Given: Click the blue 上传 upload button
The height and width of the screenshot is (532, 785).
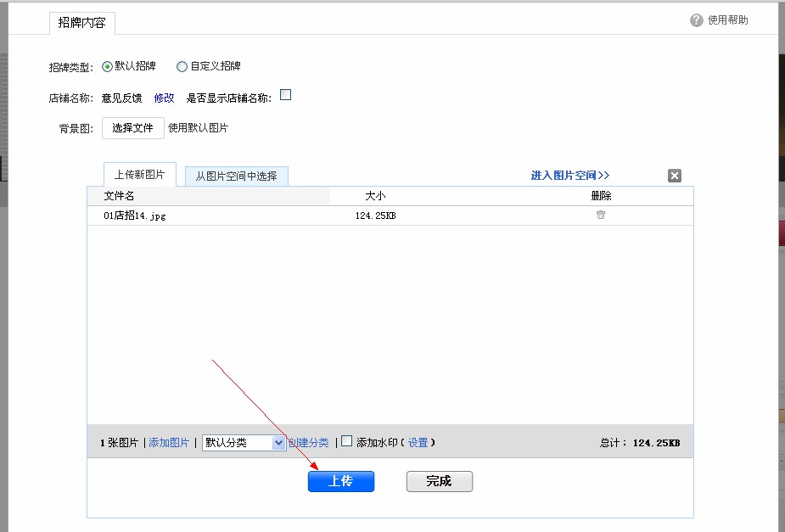Looking at the screenshot, I should pos(340,481).
